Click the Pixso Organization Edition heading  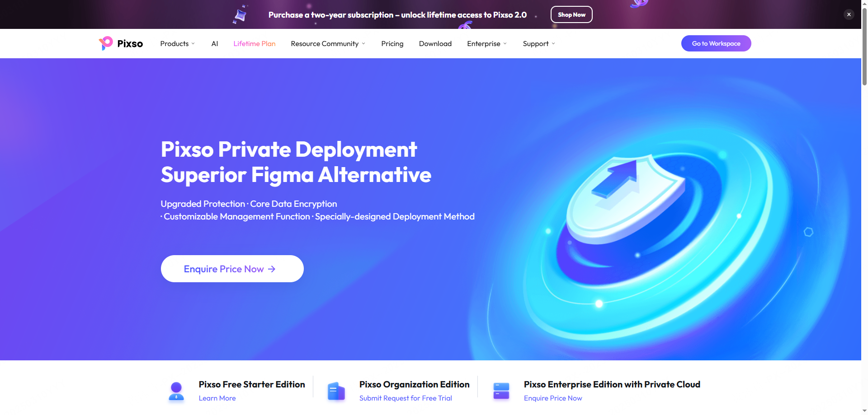click(x=414, y=384)
